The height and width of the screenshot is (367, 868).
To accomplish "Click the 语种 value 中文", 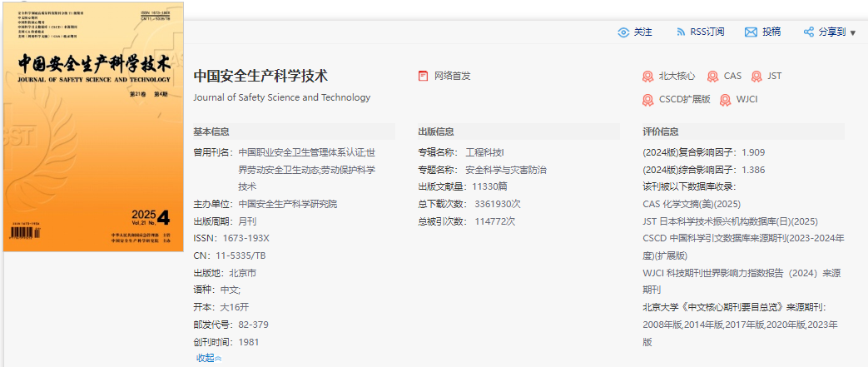I will [231, 290].
